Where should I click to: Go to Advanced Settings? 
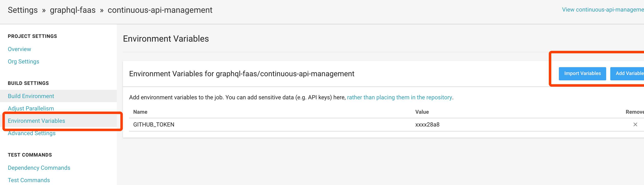coord(32,133)
